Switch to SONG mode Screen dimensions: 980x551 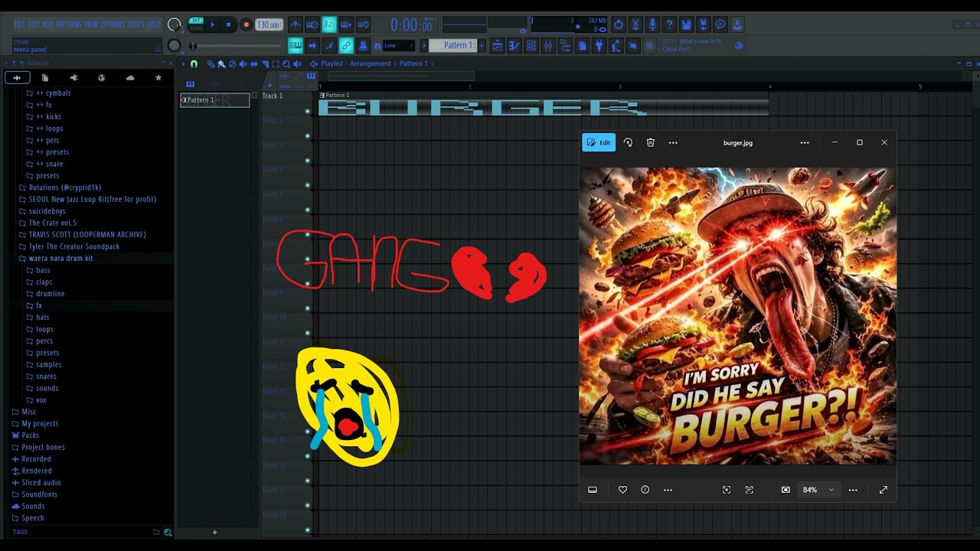point(196,28)
